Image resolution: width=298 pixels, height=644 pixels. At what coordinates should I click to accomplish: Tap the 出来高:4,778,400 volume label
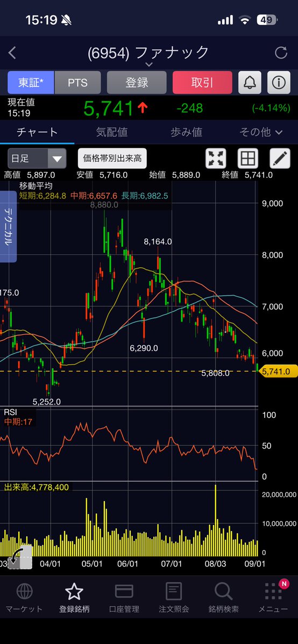36,487
